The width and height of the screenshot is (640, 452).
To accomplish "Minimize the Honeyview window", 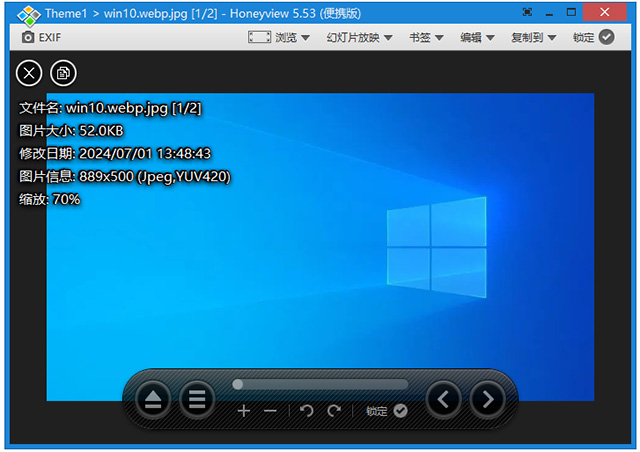I will (549, 13).
